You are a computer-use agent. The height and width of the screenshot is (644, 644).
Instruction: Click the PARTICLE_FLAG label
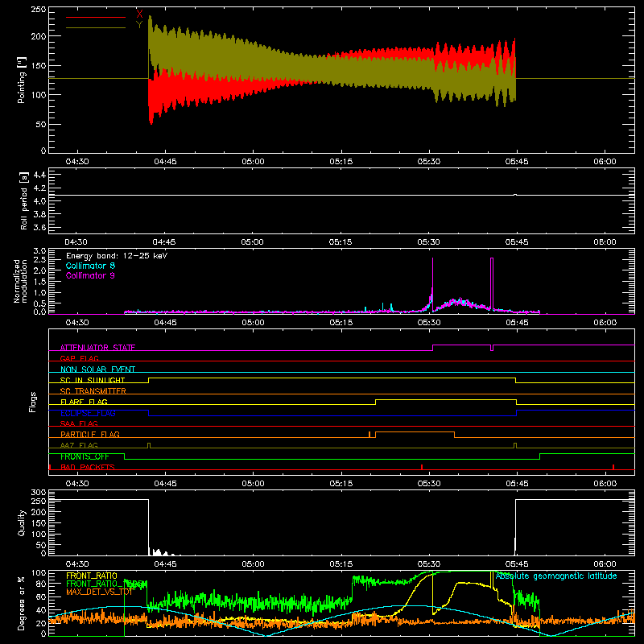(x=90, y=435)
